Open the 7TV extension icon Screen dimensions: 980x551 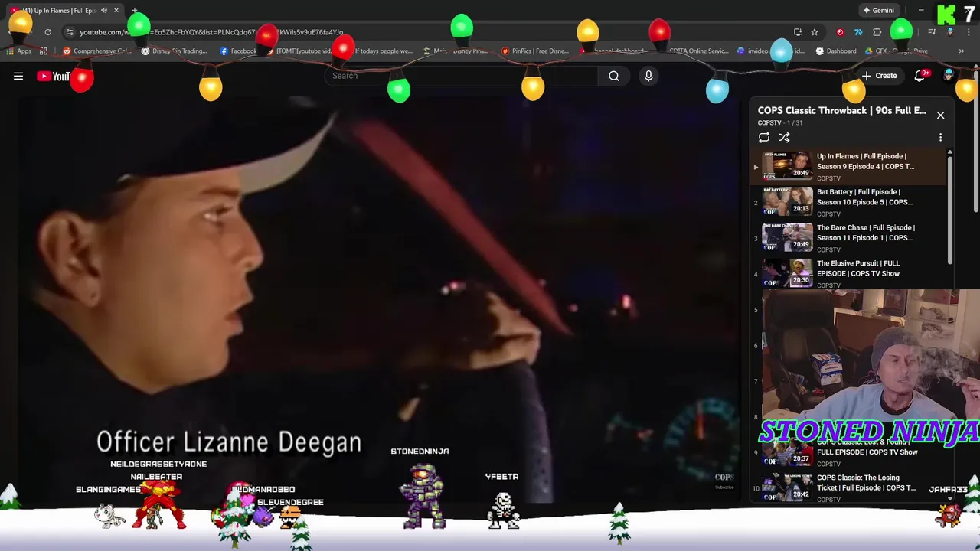[x=858, y=32]
